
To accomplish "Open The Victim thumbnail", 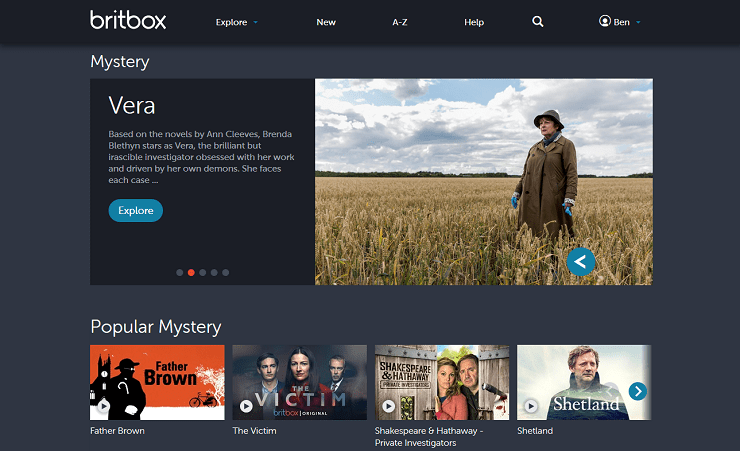I will [300, 383].
